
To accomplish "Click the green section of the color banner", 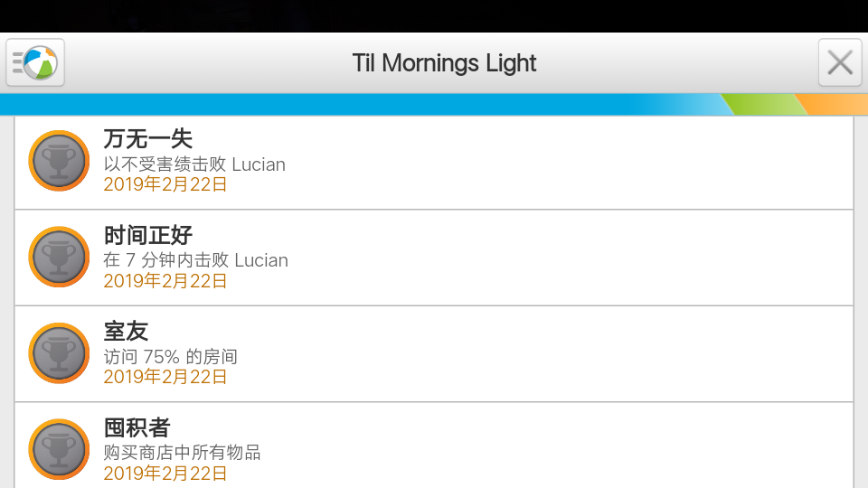I will pyautogui.click(x=765, y=104).
